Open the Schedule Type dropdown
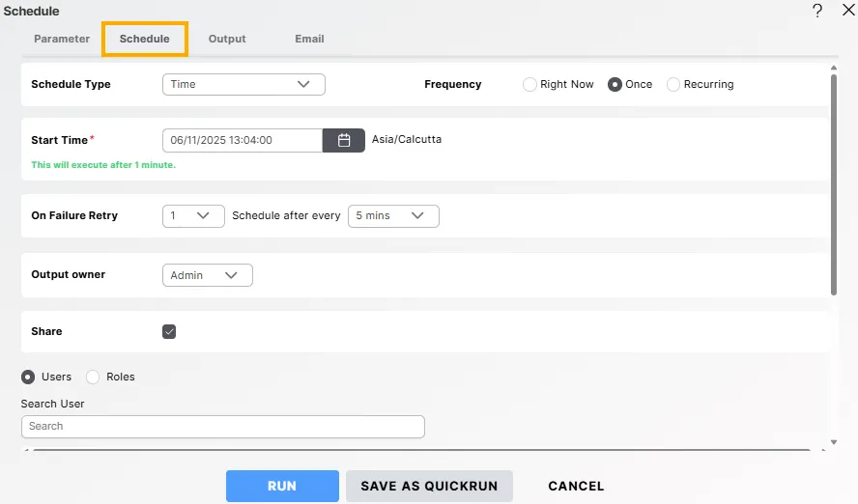 (243, 85)
